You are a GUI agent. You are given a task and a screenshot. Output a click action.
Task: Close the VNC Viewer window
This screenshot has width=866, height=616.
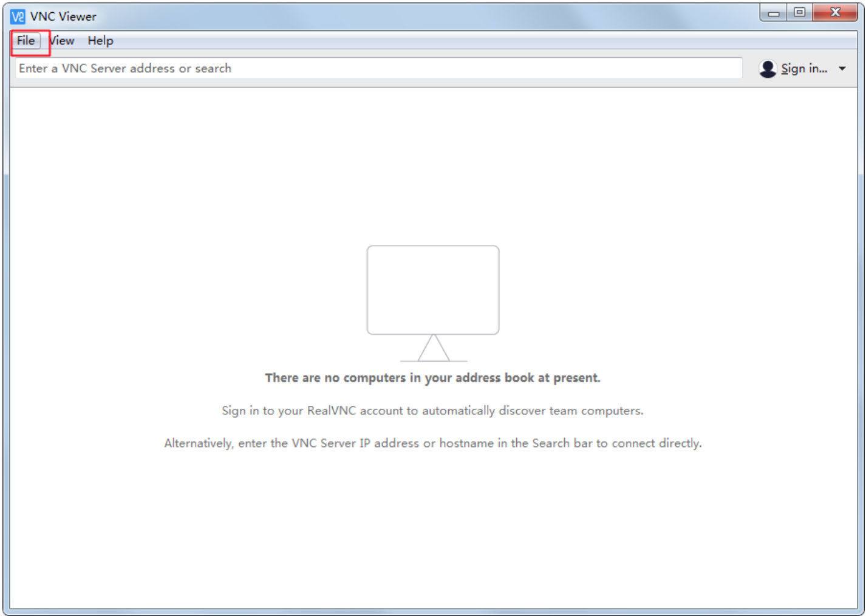835,13
